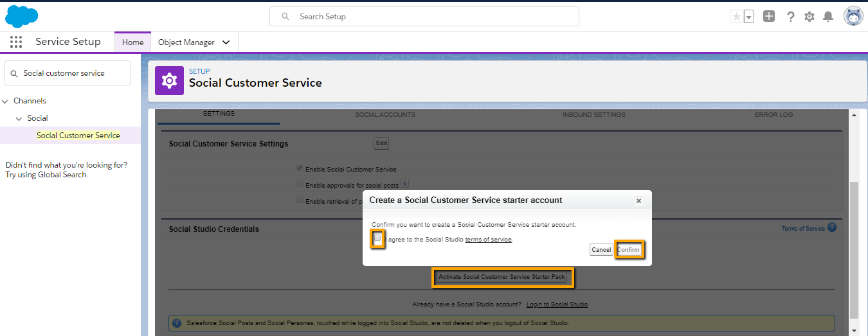
Task: Open the setup gear menu icon
Action: click(x=809, y=17)
